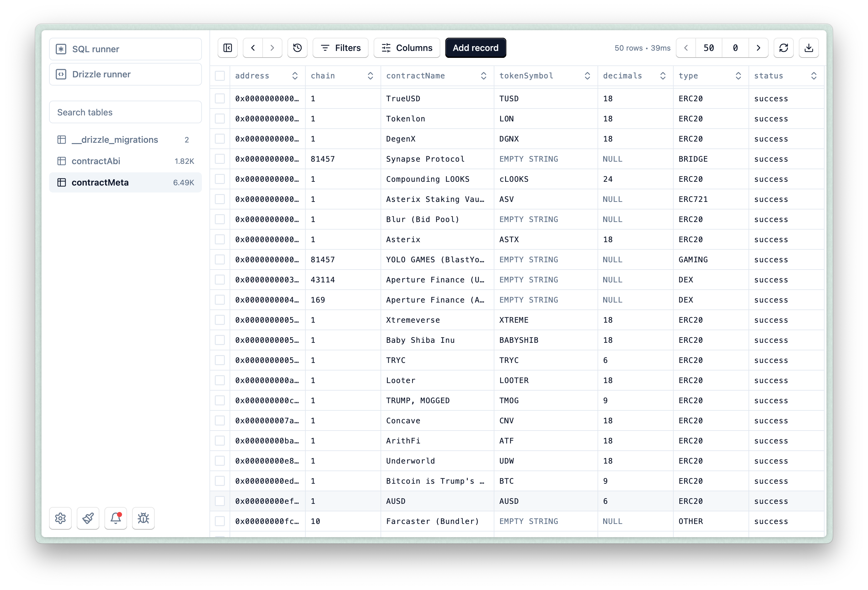The image size is (868, 590).
Task: Sort by the decimals column
Action: [x=663, y=76]
